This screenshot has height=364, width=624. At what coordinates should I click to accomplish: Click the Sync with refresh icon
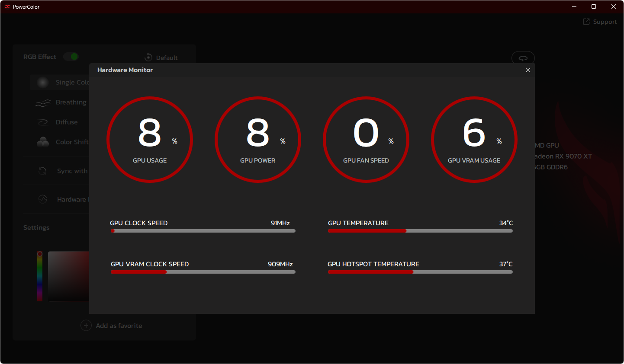pyautogui.click(x=42, y=171)
